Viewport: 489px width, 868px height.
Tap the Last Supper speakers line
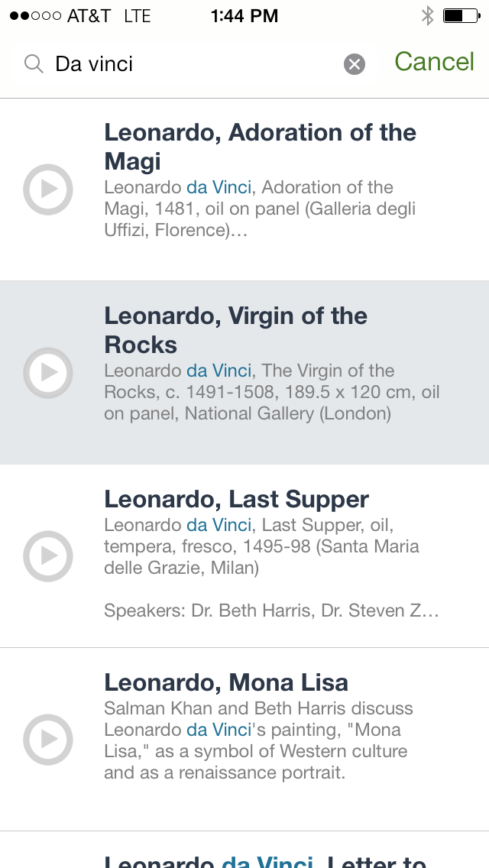tap(271, 611)
